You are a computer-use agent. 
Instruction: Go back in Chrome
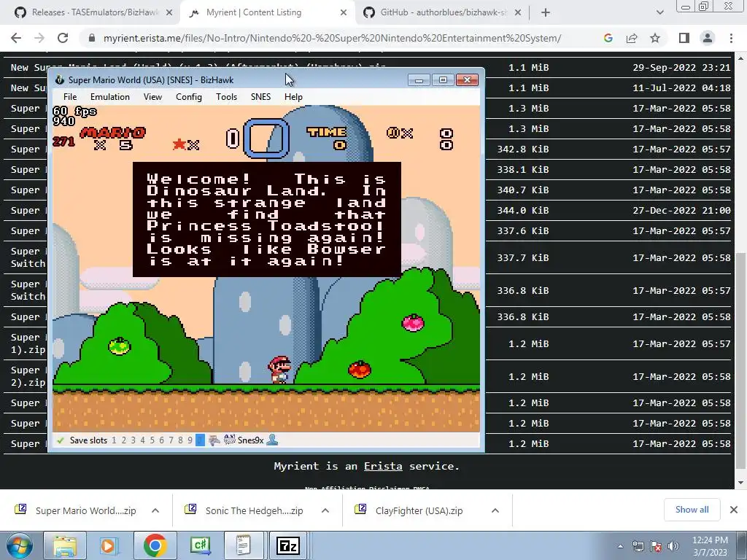point(16,38)
